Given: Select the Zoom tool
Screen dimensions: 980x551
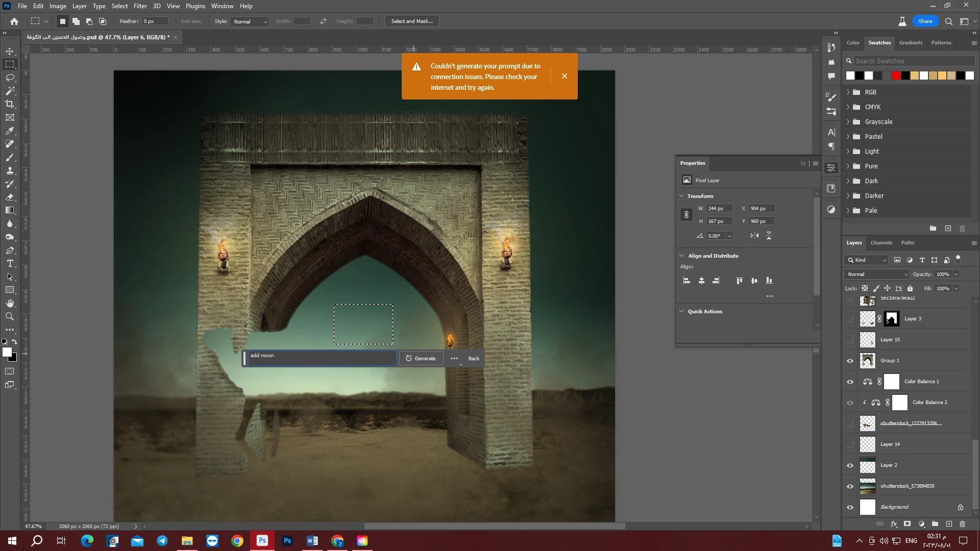Looking at the screenshot, I should coord(10,317).
